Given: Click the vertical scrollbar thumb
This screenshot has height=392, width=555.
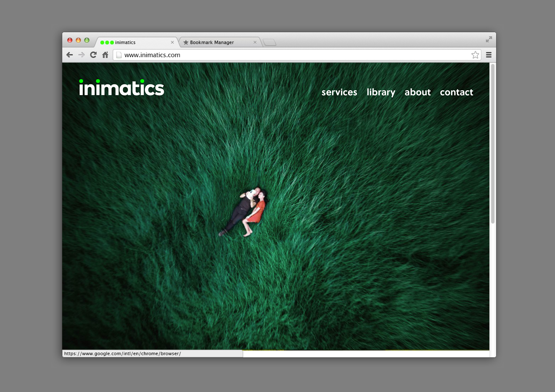Looking at the screenshot, I should pyautogui.click(x=493, y=144).
